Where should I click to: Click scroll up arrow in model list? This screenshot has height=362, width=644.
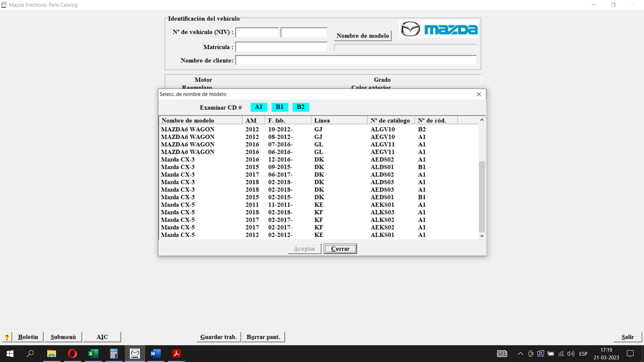(482, 120)
